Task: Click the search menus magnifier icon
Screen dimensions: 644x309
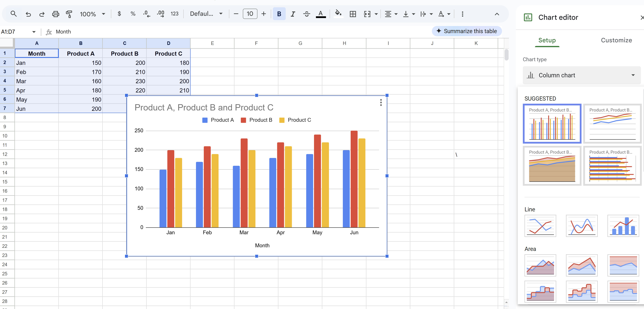Action: point(14,14)
